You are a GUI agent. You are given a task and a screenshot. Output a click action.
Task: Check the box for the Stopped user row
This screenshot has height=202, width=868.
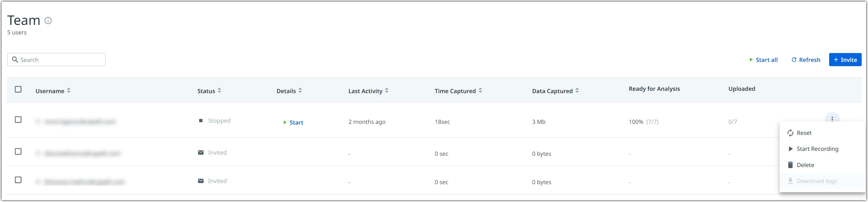(18, 120)
